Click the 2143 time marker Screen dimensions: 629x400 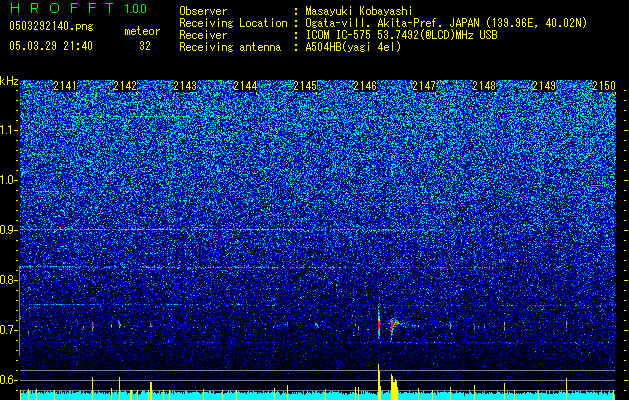[x=185, y=86]
